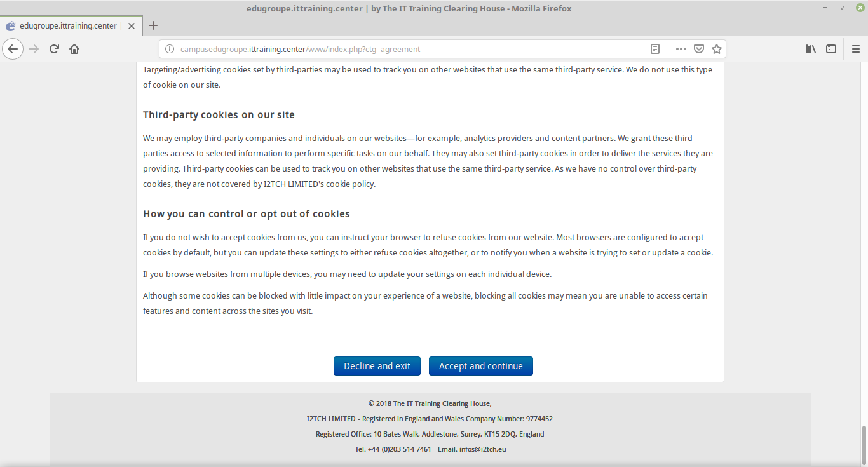This screenshot has width=868, height=467.
Task: Bookmark this page with the star icon
Action: (x=717, y=49)
